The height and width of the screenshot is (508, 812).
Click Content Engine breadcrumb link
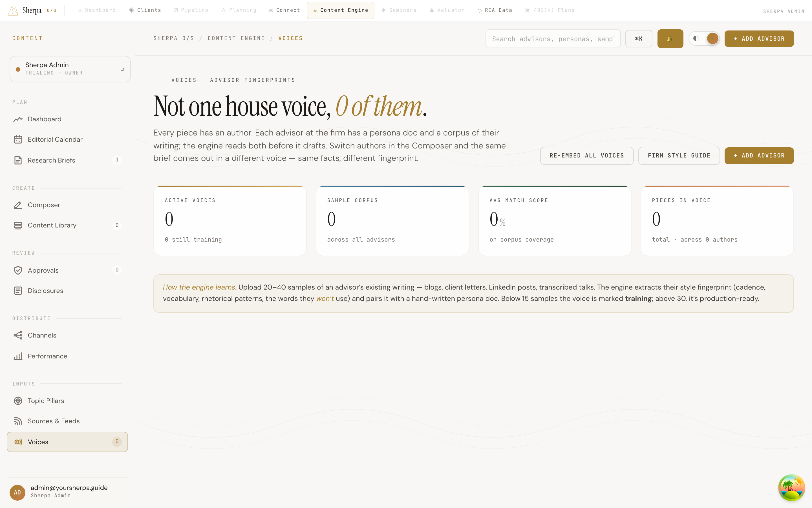[x=236, y=38]
